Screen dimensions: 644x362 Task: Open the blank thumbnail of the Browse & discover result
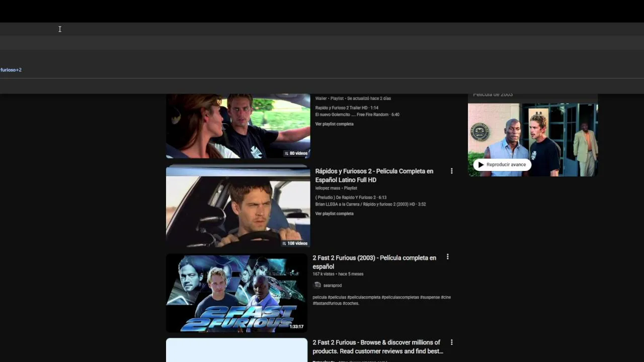click(x=236, y=350)
